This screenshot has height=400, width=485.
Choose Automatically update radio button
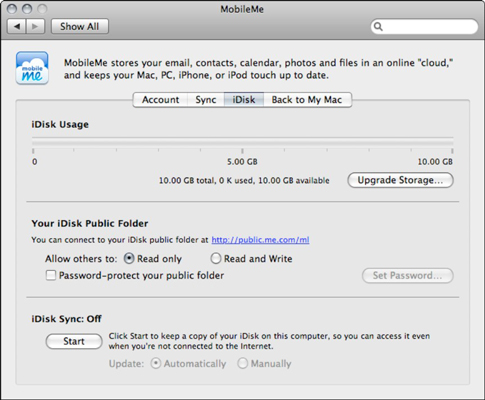[156, 363]
